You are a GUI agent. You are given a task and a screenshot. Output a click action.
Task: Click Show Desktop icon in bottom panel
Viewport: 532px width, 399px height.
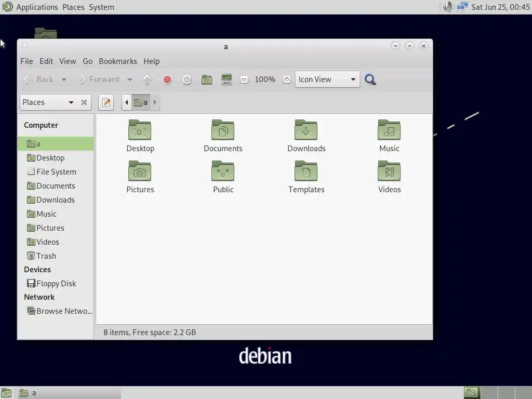(x=6, y=393)
